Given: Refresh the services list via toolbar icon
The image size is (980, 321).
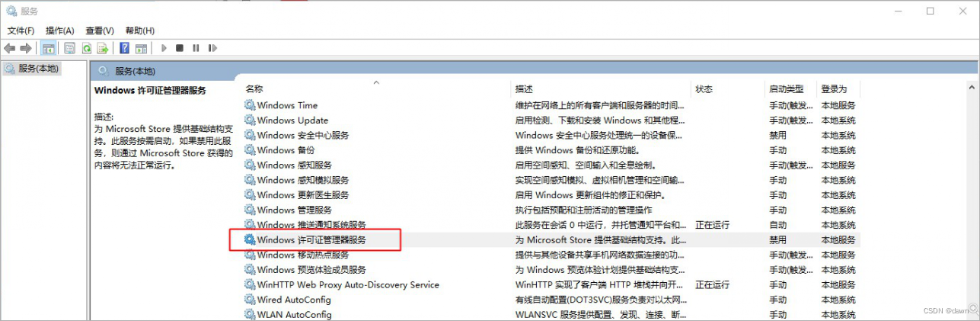Looking at the screenshot, I should (86, 48).
